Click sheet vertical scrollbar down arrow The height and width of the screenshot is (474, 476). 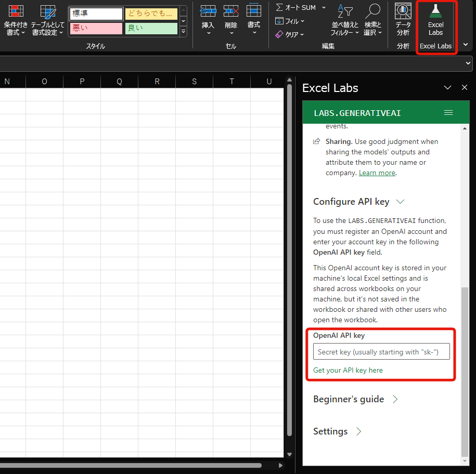point(289,454)
